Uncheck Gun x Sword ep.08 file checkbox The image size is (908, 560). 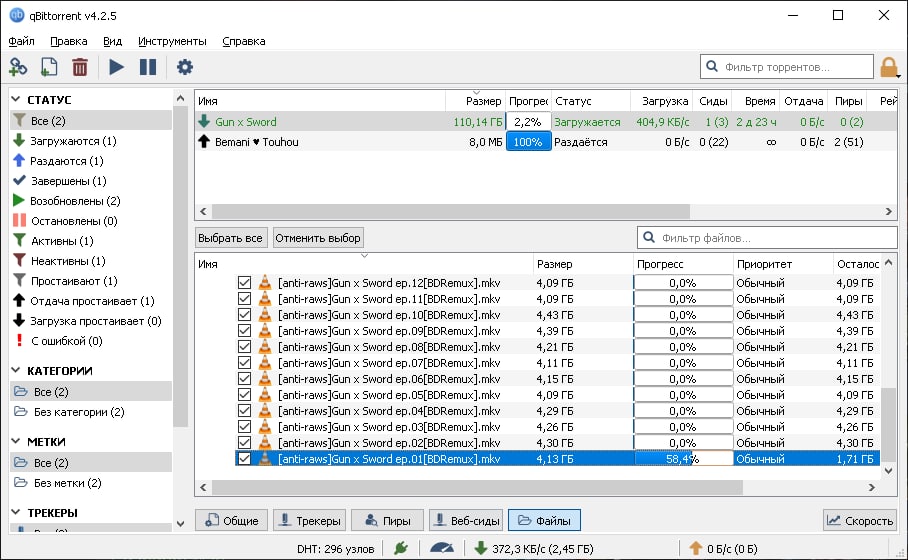click(x=244, y=347)
